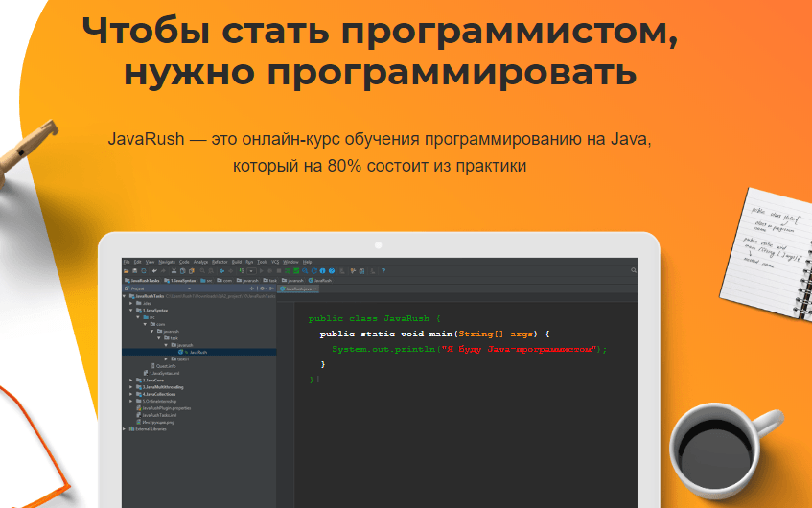Expand the 3.JavaMultithreading module
The image size is (812, 508).
pyautogui.click(x=131, y=387)
